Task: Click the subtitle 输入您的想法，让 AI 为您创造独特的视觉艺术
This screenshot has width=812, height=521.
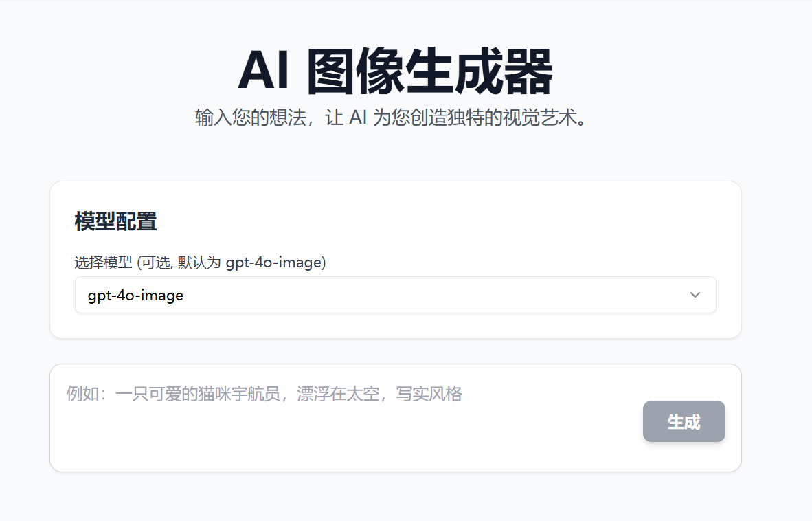Action: (x=391, y=118)
